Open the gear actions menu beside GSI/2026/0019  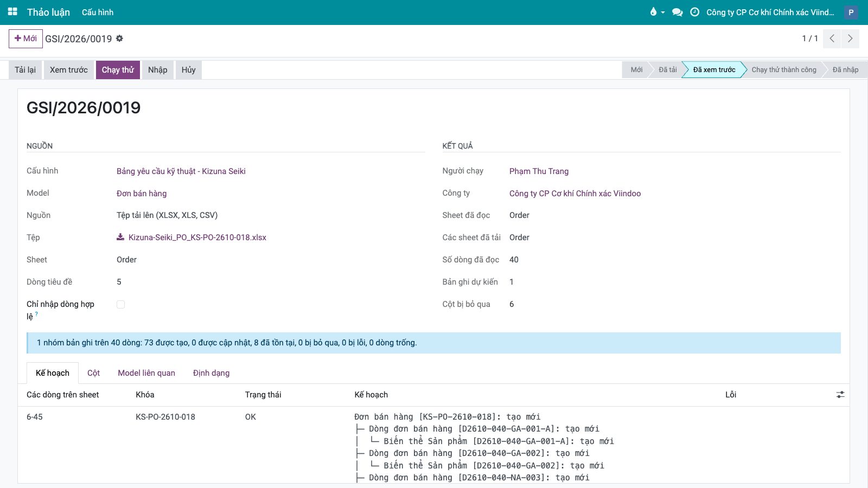(x=119, y=38)
